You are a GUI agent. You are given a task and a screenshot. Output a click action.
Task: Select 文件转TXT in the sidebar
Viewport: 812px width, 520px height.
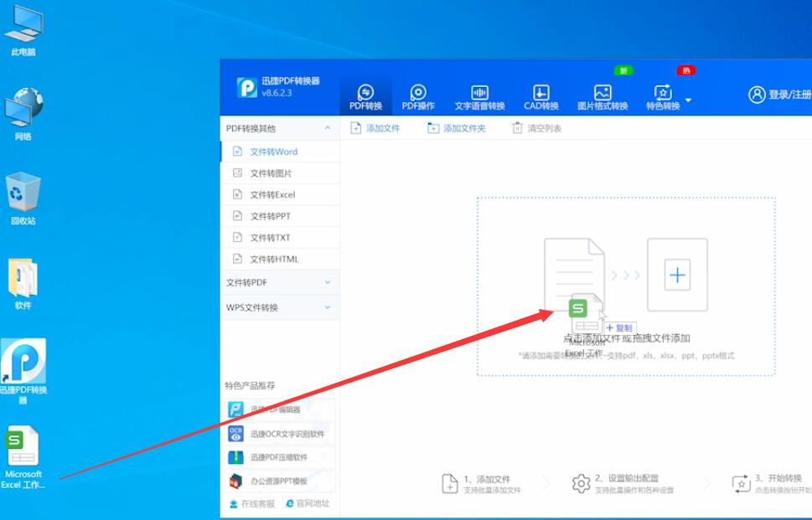pyautogui.click(x=280, y=238)
